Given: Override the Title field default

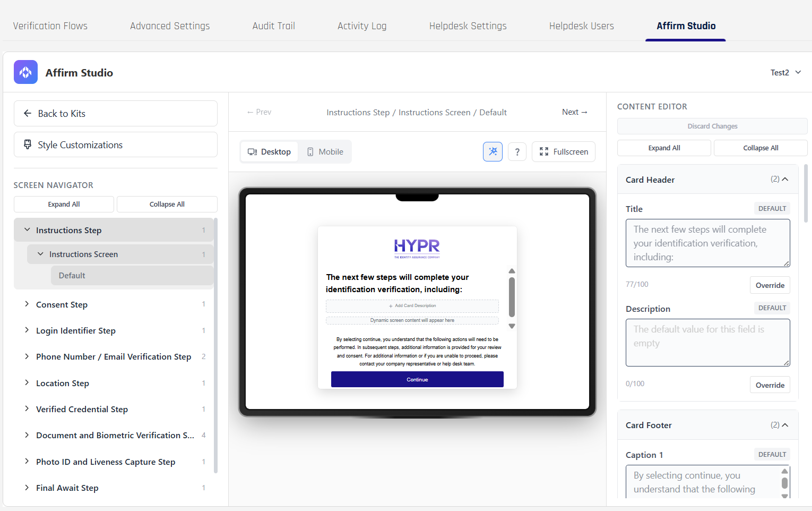Looking at the screenshot, I should (x=770, y=285).
